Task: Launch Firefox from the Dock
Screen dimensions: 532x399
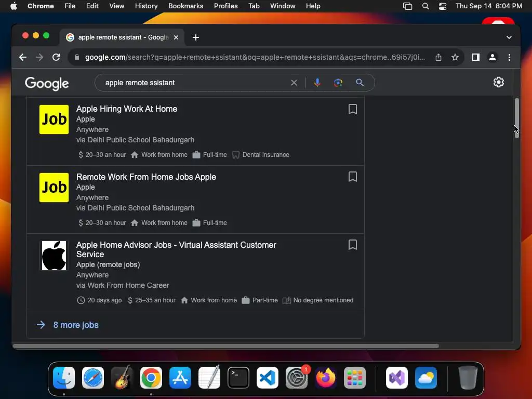Action: click(x=326, y=378)
